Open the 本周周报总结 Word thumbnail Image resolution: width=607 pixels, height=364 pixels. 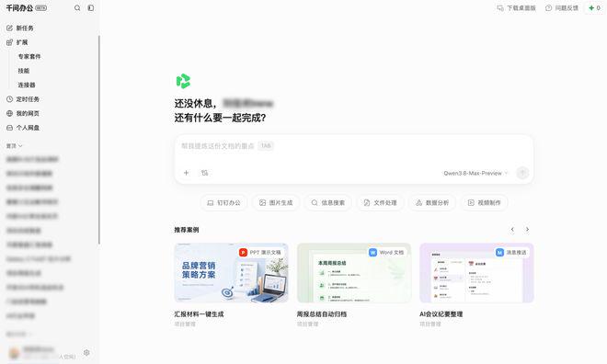pos(354,273)
